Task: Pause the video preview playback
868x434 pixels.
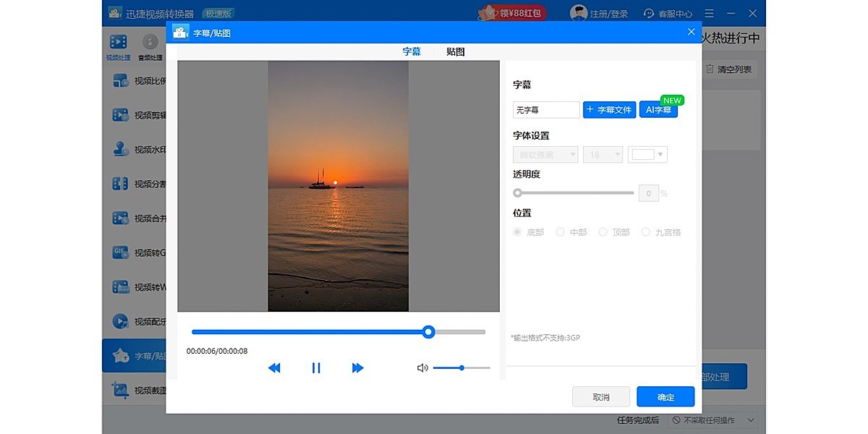Action: (x=316, y=367)
